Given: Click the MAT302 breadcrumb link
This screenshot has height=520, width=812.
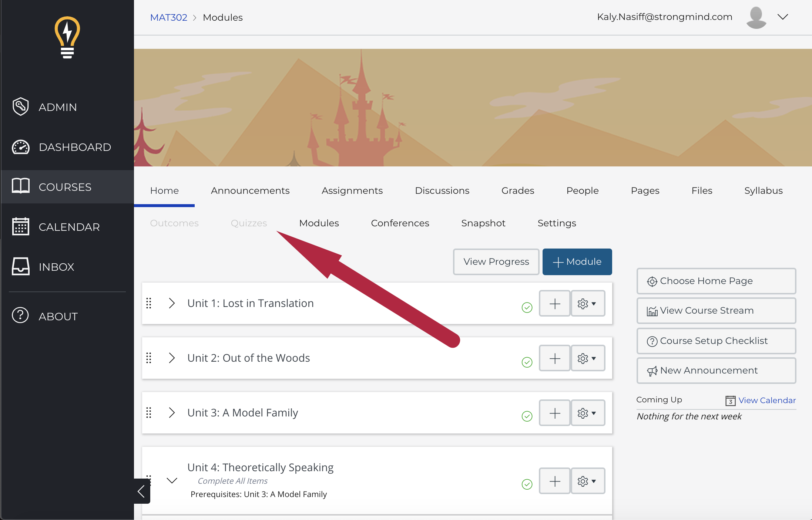Looking at the screenshot, I should (168, 17).
